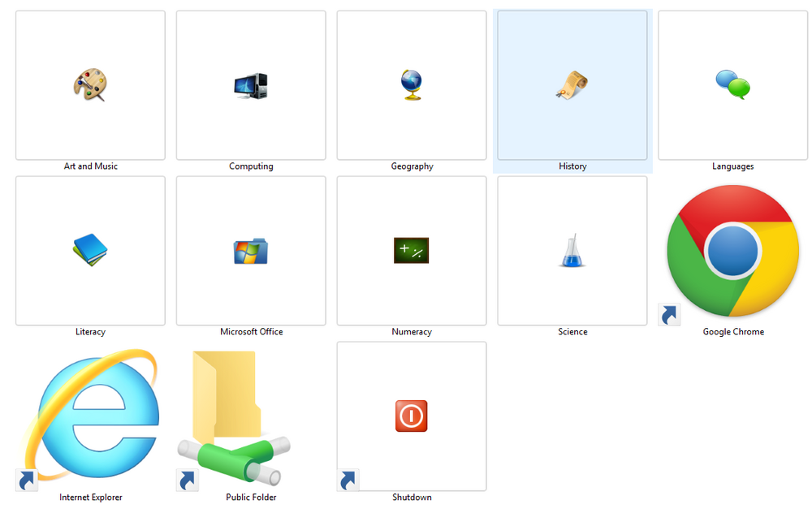The height and width of the screenshot is (530, 812).
Task: Open the Science flask icon
Action: (x=572, y=251)
